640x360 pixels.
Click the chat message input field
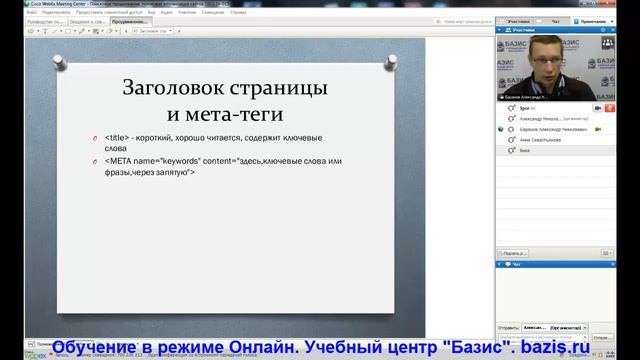pos(542,338)
